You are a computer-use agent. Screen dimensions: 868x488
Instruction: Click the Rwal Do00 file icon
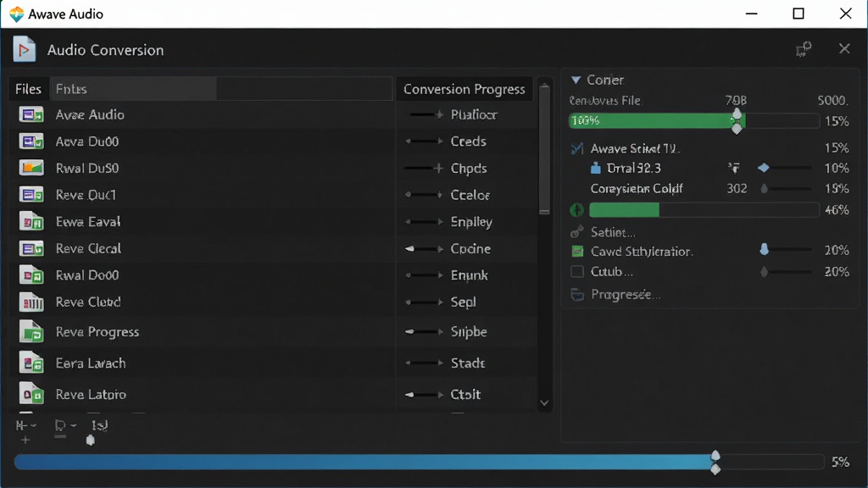31,275
